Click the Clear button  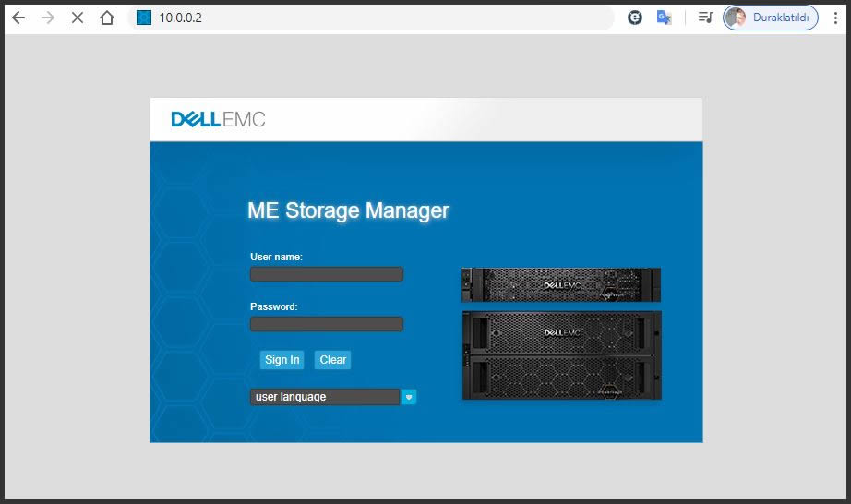332,360
